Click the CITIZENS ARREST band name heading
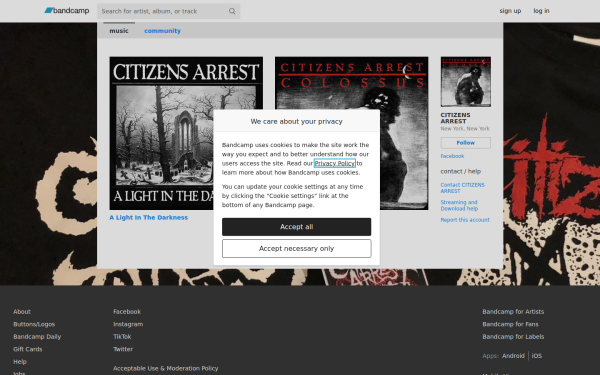Screen dimensions: 600x375 (x=455, y=118)
